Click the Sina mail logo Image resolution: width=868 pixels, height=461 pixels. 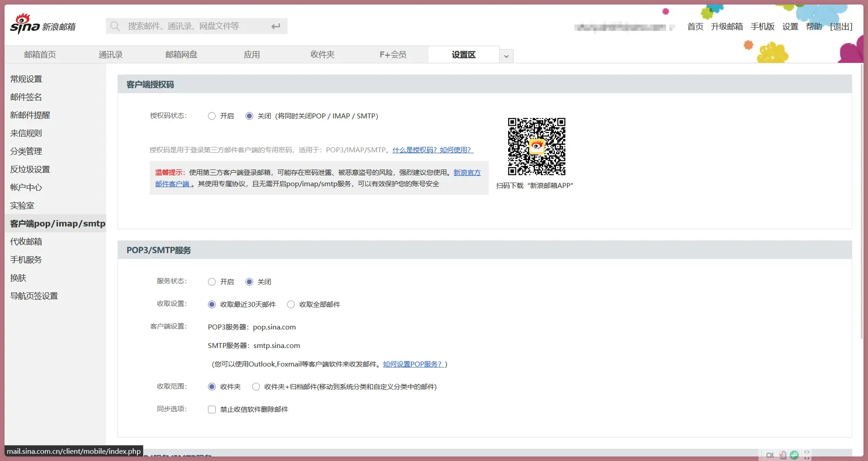pos(42,25)
